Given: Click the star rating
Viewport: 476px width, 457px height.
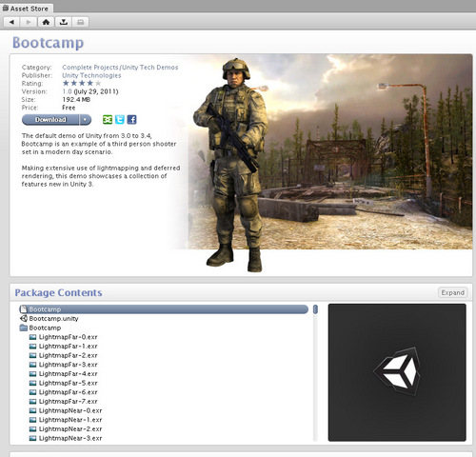Looking at the screenshot, I should [x=82, y=84].
